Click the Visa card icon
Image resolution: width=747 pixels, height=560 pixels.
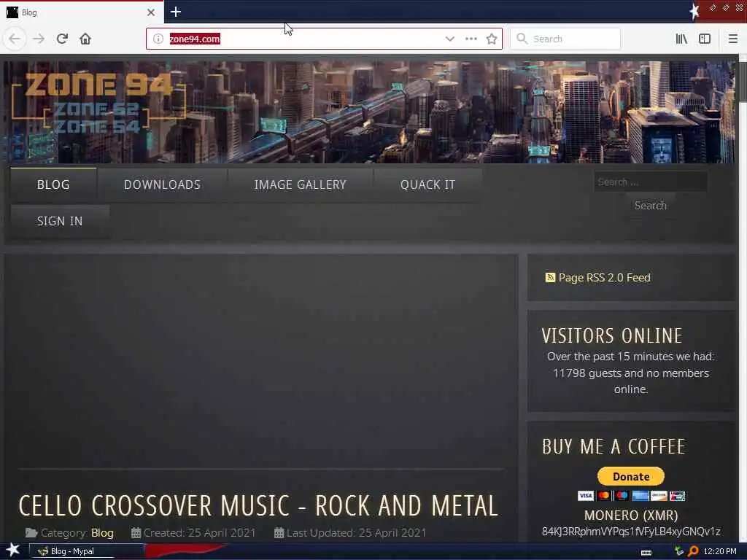586,496
